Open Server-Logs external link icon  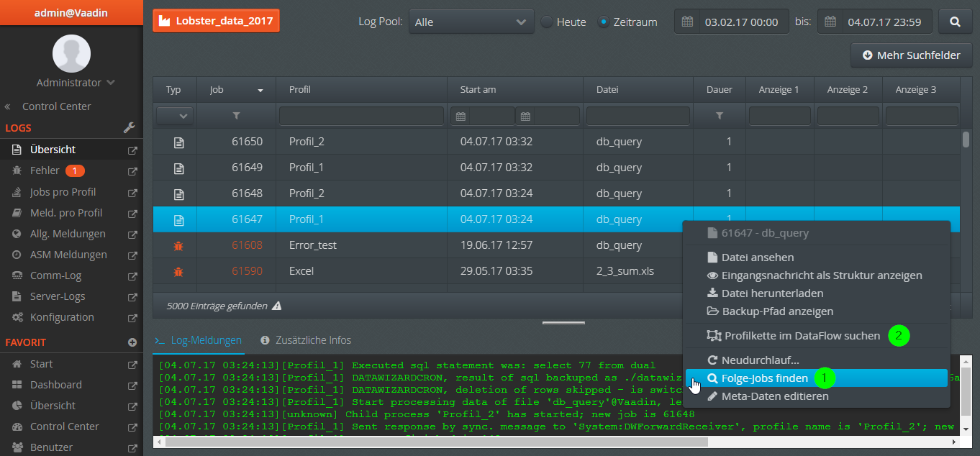pos(132,296)
